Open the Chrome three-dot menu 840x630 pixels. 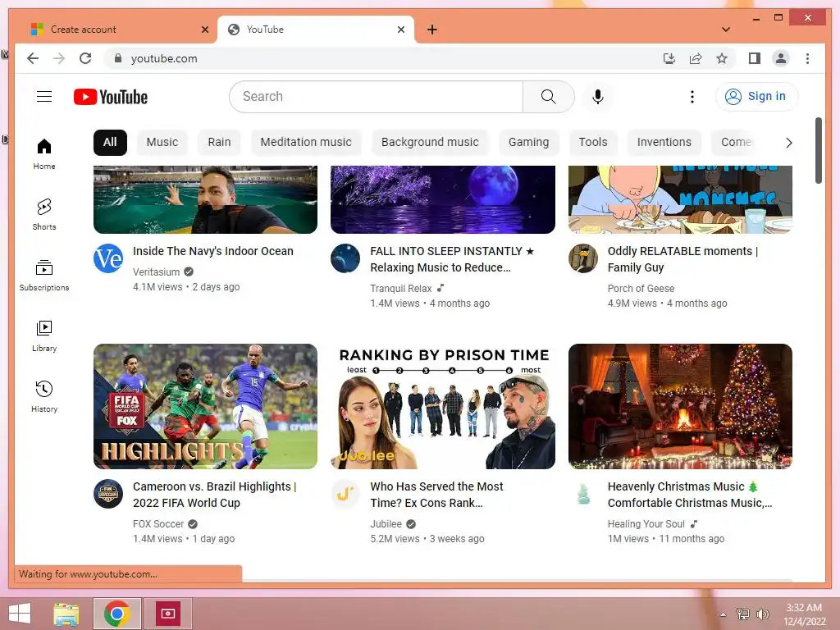807,58
